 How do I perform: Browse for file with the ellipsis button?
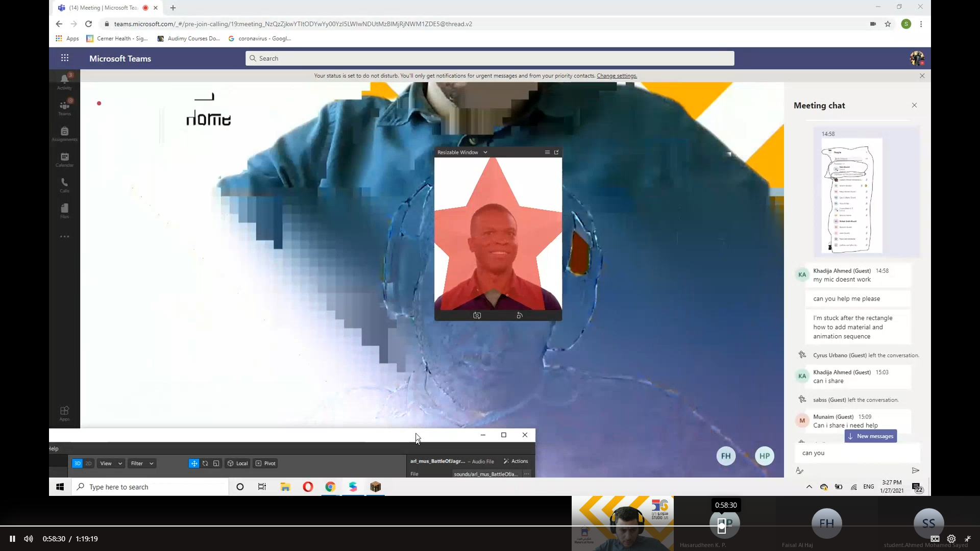click(x=526, y=474)
